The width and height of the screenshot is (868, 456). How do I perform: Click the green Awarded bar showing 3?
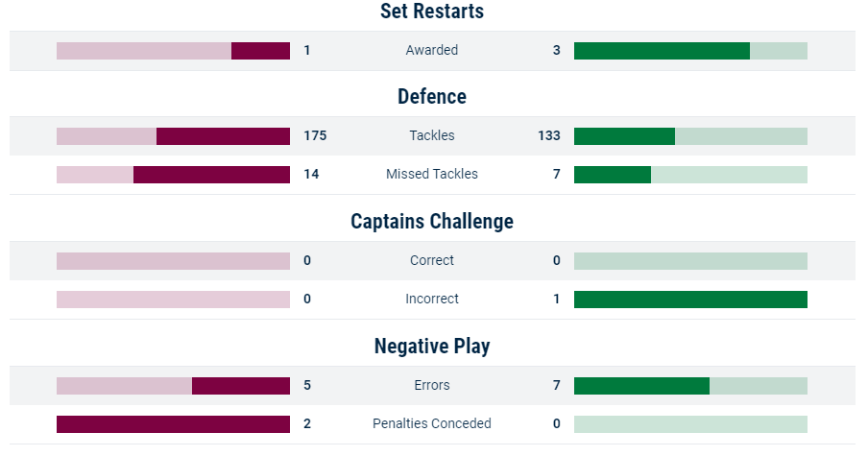(x=690, y=51)
